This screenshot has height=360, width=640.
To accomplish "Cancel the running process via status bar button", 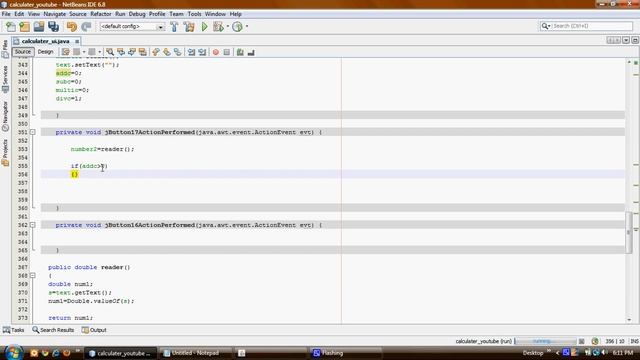I will point(582,341).
